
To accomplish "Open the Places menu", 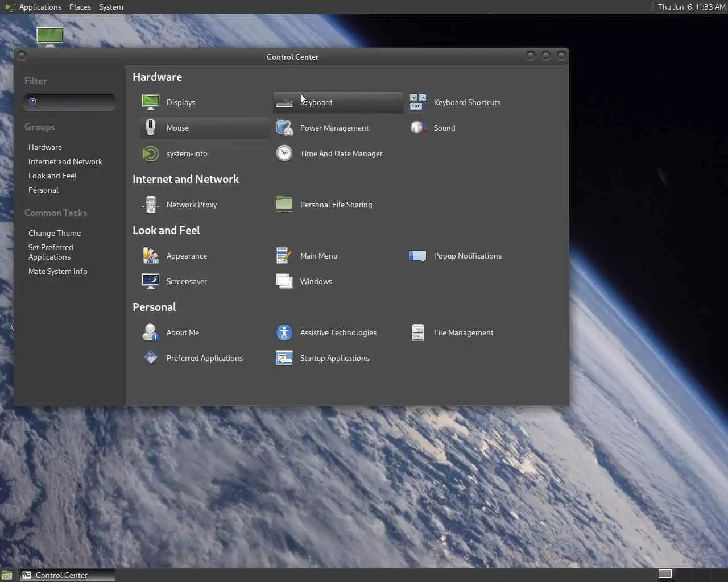I will (80, 7).
